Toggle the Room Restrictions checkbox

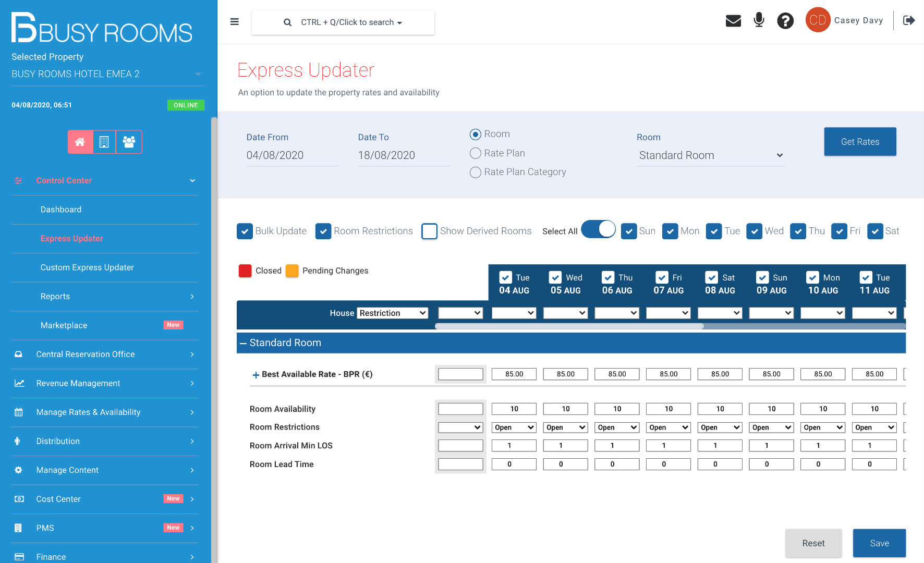[x=323, y=231]
